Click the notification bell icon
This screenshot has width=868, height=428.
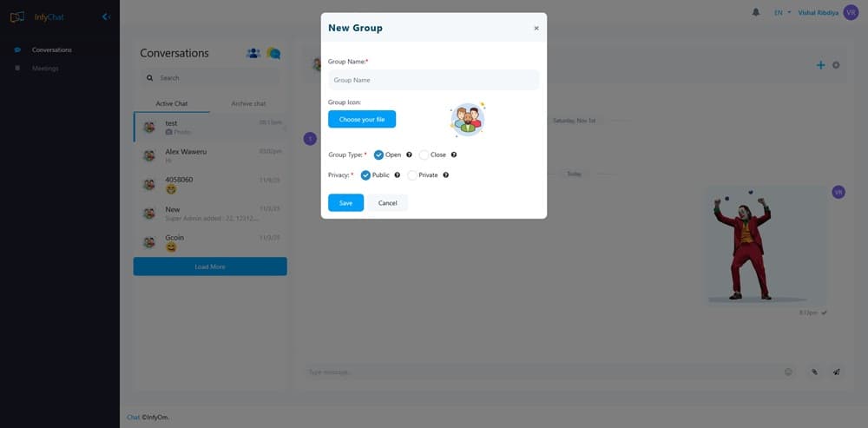[x=756, y=12]
